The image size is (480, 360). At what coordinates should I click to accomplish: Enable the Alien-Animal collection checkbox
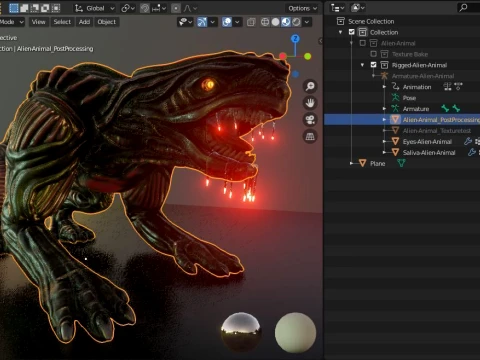tap(363, 43)
